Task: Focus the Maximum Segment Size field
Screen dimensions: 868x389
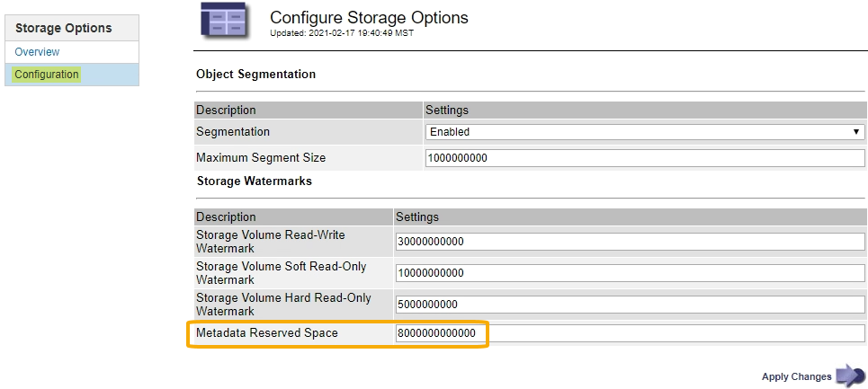Action: click(645, 158)
